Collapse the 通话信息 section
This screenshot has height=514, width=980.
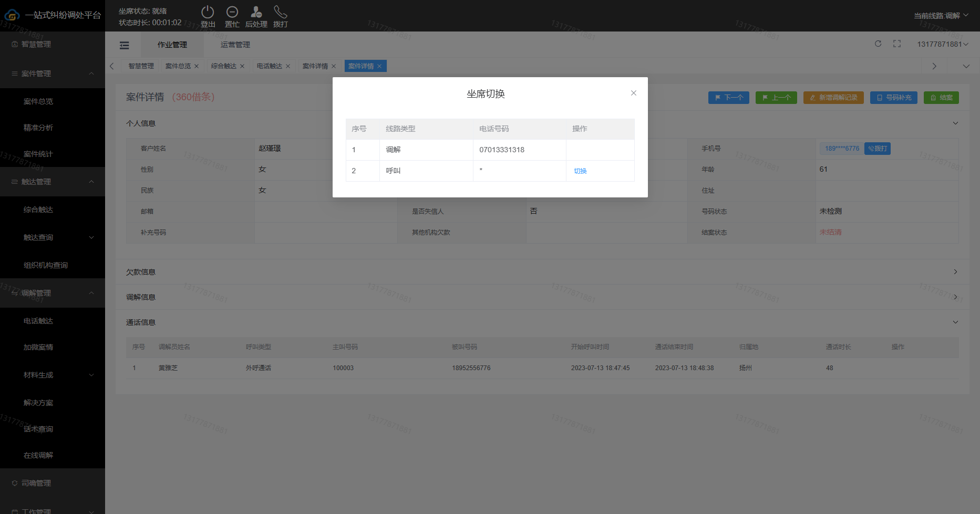(x=955, y=322)
